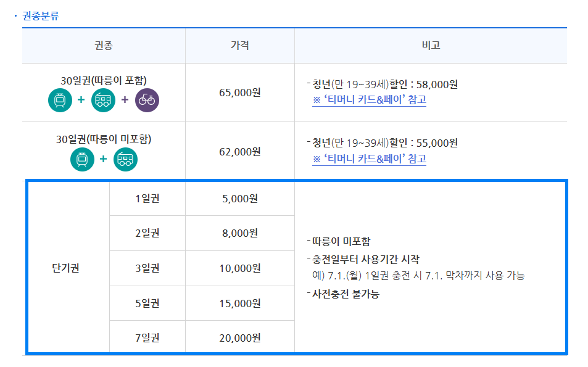The height and width of the screenshot is (367, 588).
Task: Click the 권종 column header
Action: point(104,46)
